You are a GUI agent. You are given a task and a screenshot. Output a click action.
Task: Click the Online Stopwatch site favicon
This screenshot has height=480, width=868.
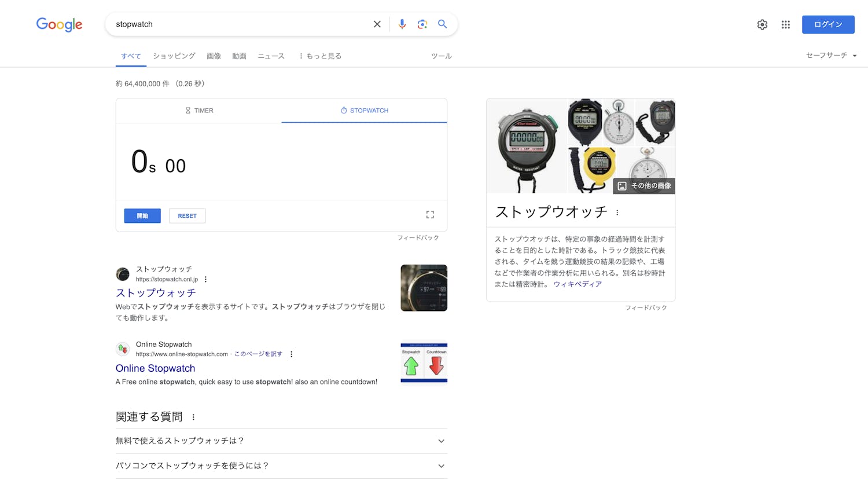[123, 349]
